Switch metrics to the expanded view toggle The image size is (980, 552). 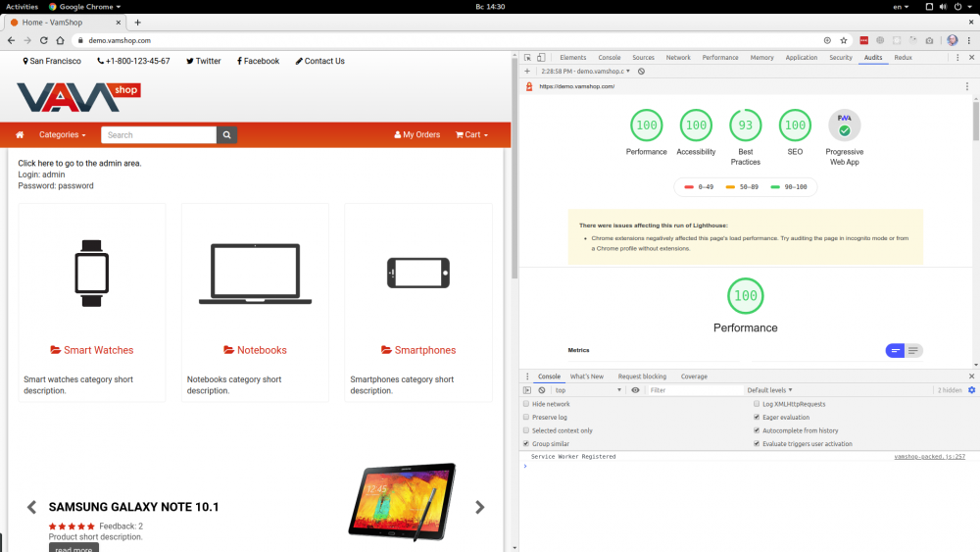(913, 351)
